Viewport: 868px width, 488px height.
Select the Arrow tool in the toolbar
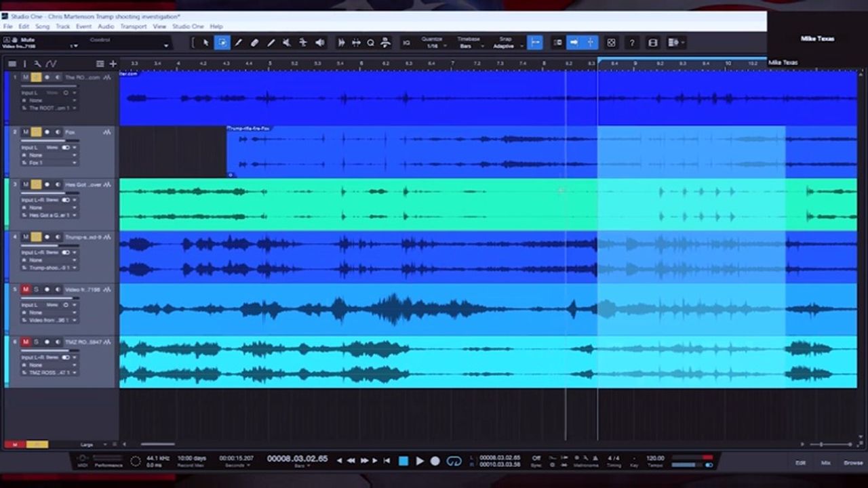pos(206,43)
